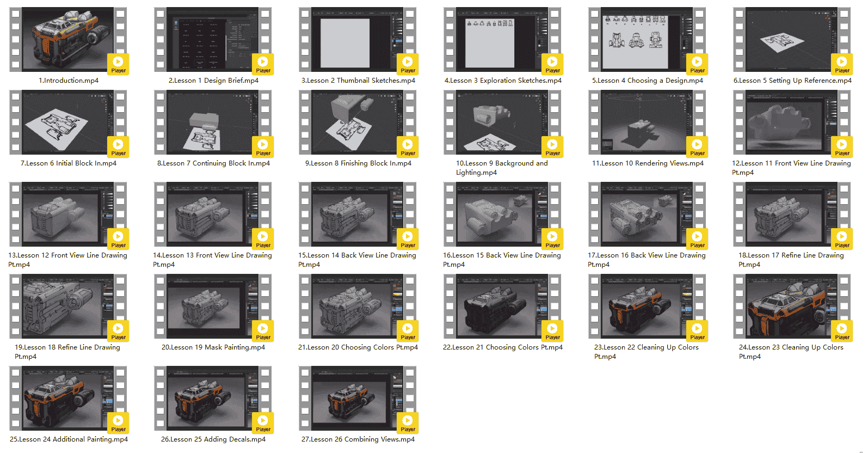Click the 9.Lesson 8 Finishing Block In.mp4 label

tap(358, 163)
